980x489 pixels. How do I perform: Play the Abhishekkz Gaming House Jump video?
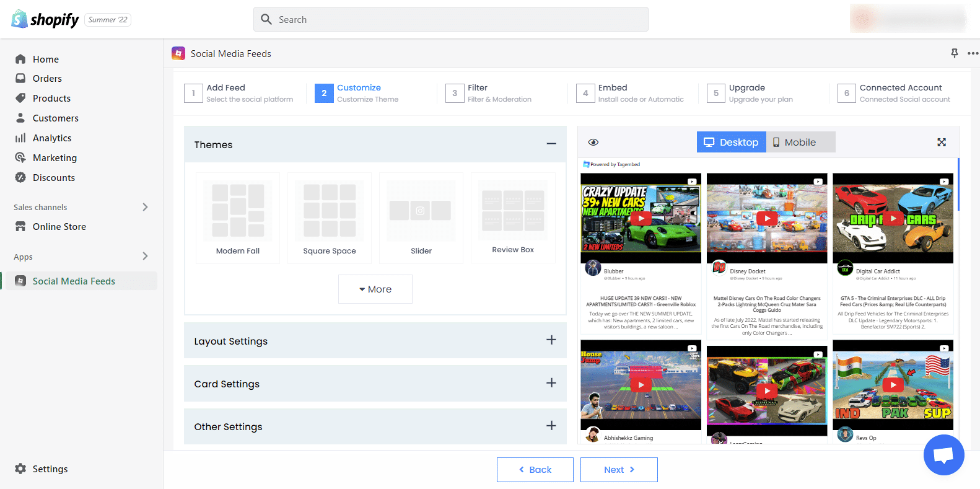pos(641,385)
